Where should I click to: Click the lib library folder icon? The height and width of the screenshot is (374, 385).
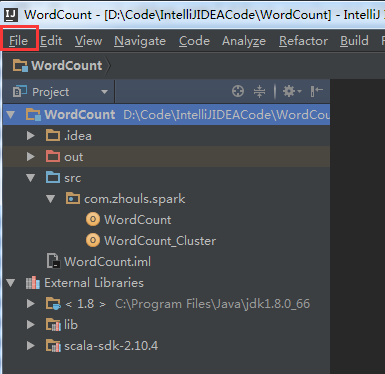(x=53, y=325)
